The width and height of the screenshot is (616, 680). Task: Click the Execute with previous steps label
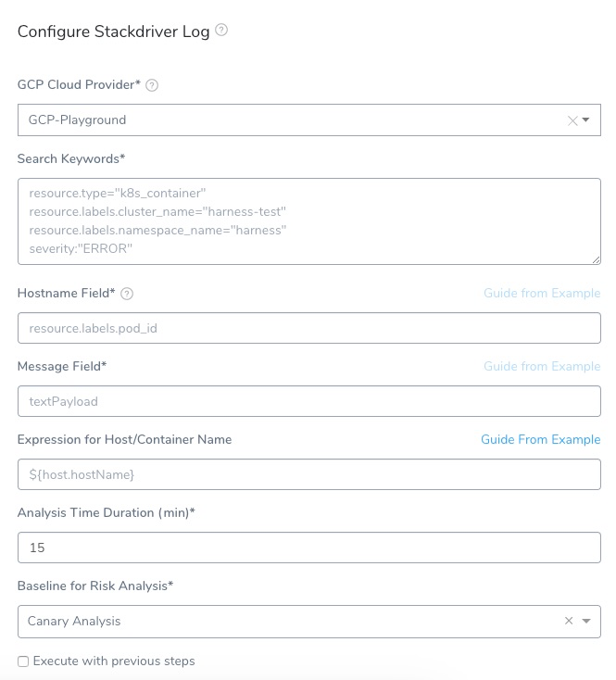coord(114,661)
